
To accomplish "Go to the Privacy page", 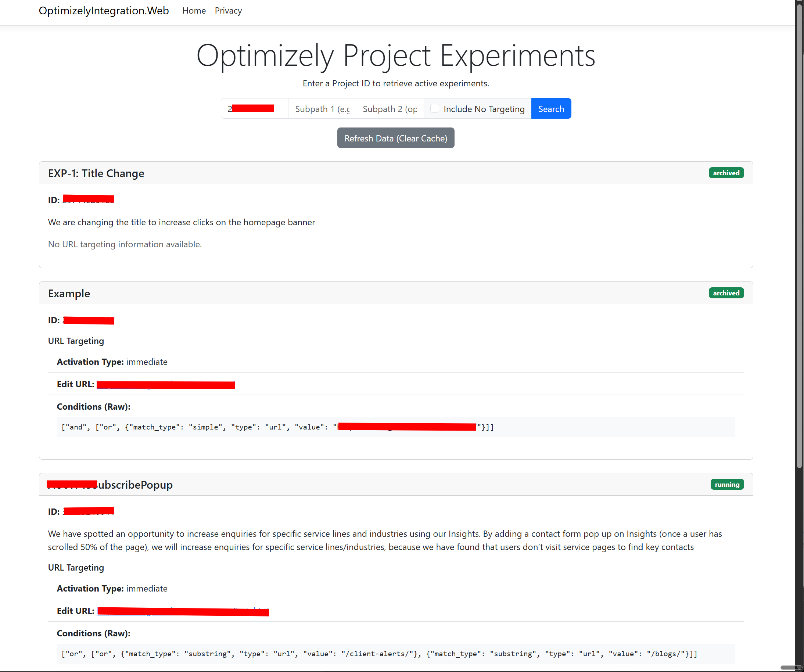I will [x=228, y=11].
